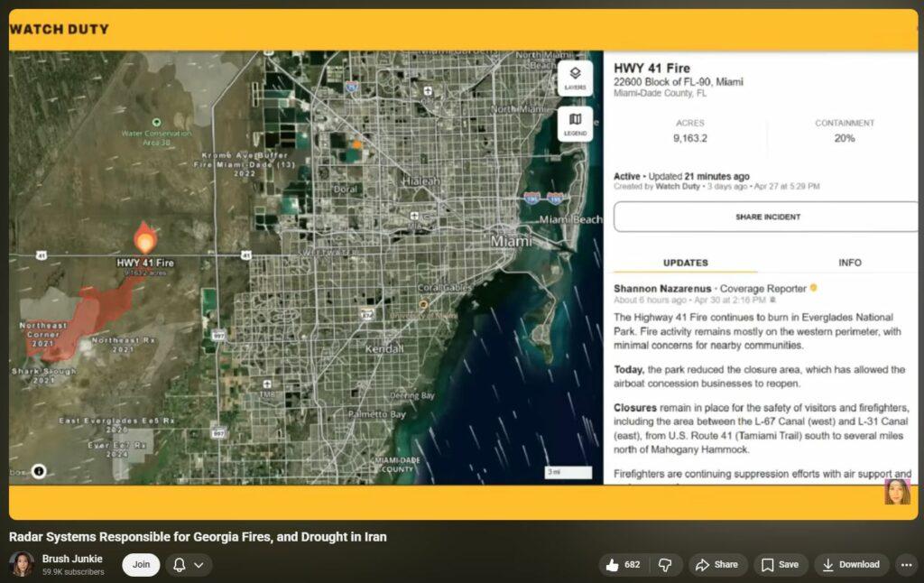Click the SHARE INCIDENT button

(766, 217)
